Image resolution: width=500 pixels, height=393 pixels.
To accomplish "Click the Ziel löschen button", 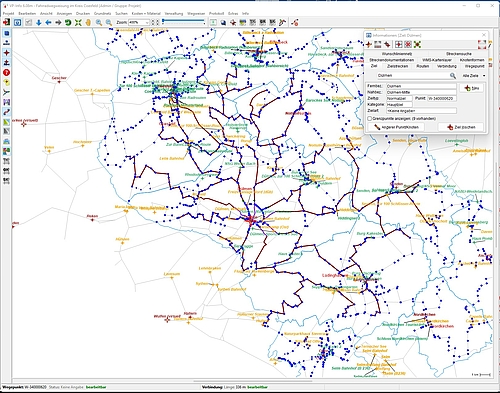I will tap(461, 127).
